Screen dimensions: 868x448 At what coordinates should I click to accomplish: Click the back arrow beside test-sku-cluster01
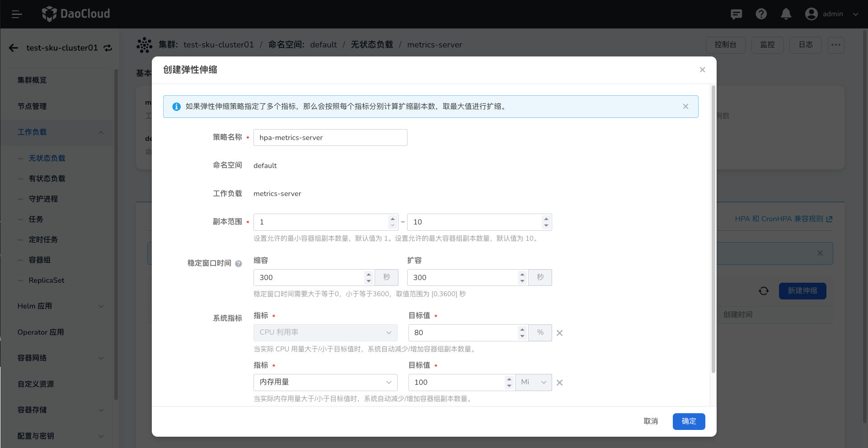pos(13,48)
